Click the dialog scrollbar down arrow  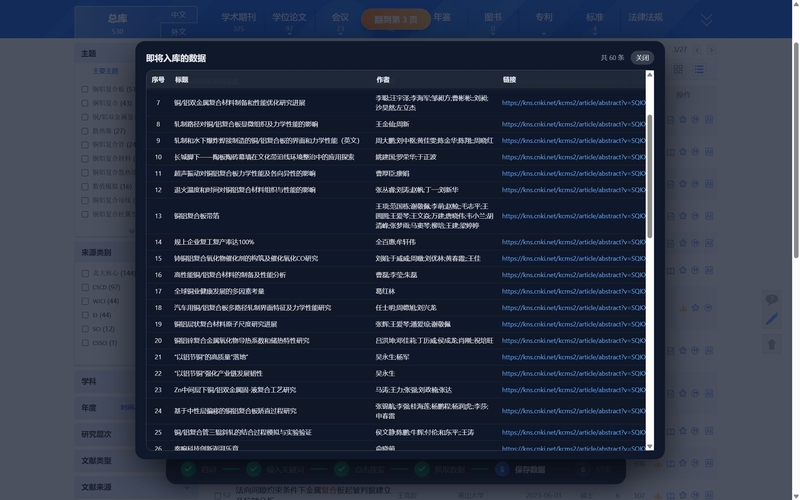649,446
